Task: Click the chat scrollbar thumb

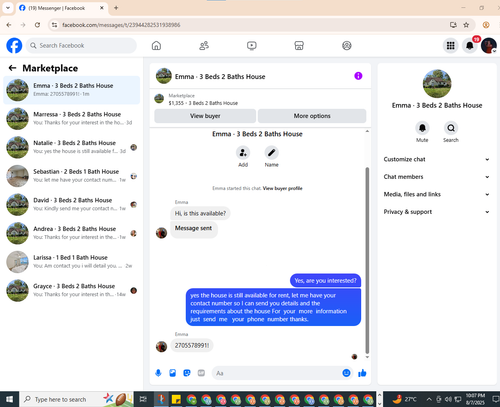Action: coord(367,260)
